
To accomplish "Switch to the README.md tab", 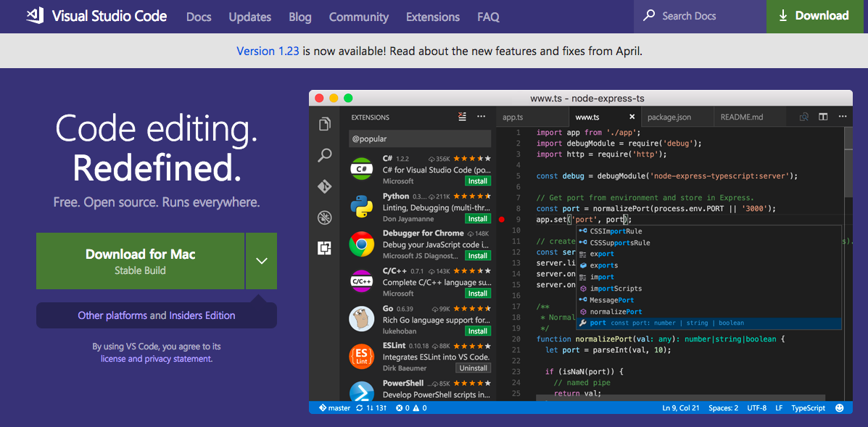I will coord(748,117).
